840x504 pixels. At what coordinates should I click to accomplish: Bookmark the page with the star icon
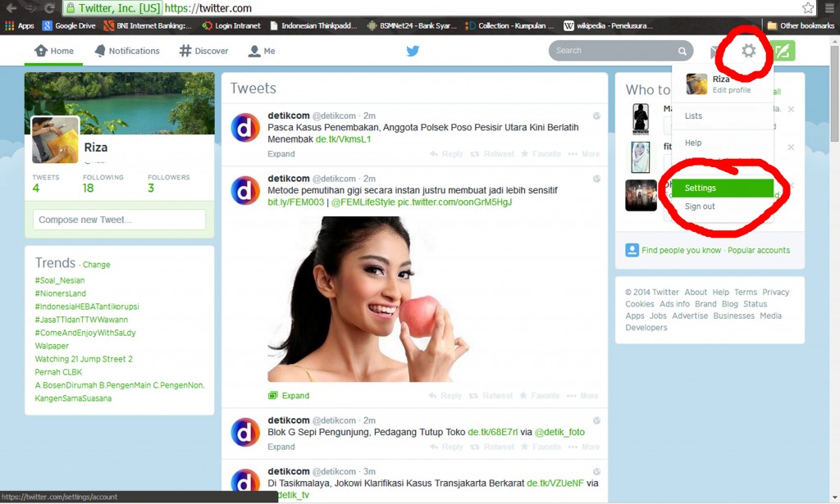coord(808,8)
